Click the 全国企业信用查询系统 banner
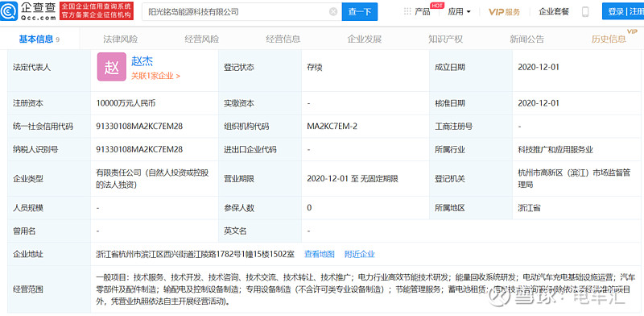Viewport: 644px width, 316px height. pos(97,11)
